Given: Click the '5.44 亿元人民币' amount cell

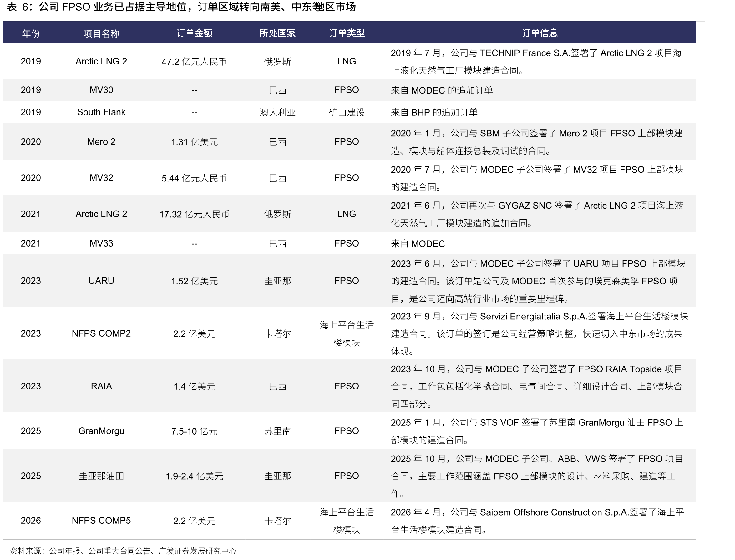Looking at the screenshot, I should click(x=194, y=178).
